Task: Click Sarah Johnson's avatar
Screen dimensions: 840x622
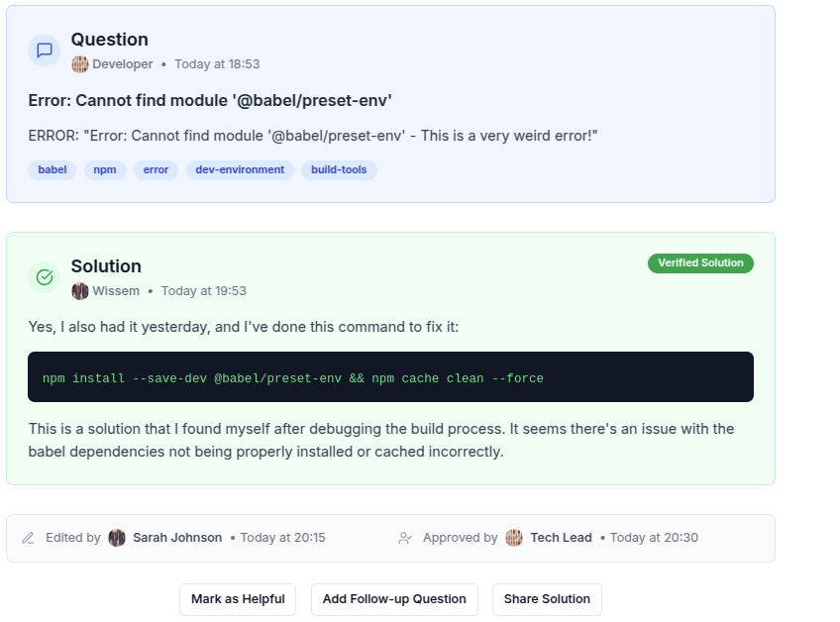Action: point(117,538)
